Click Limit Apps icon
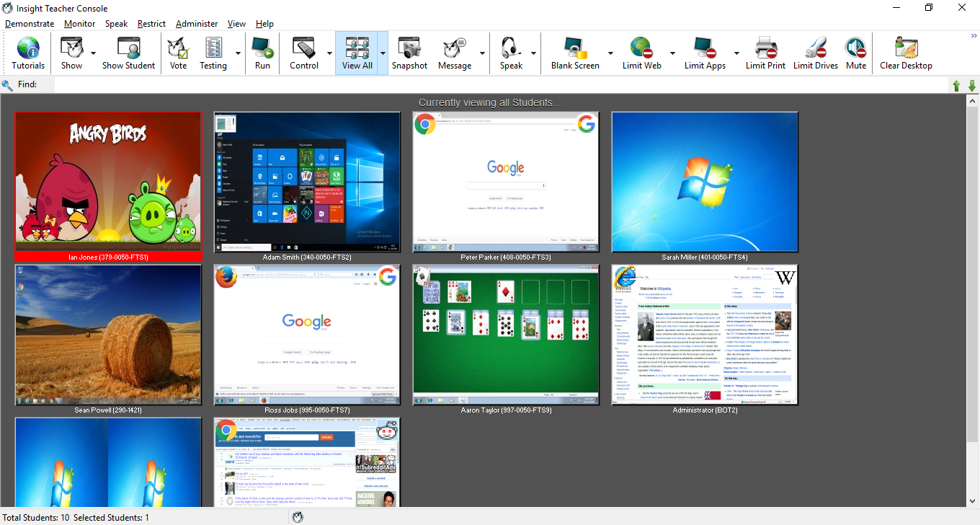This screenshot has height=525, width=980. [705, 53]
